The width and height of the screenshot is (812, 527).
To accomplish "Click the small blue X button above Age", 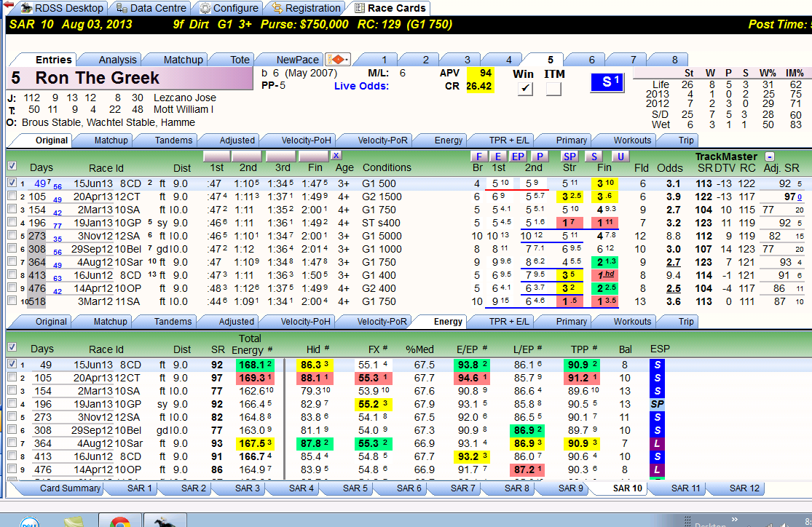I will click(336, 155).
